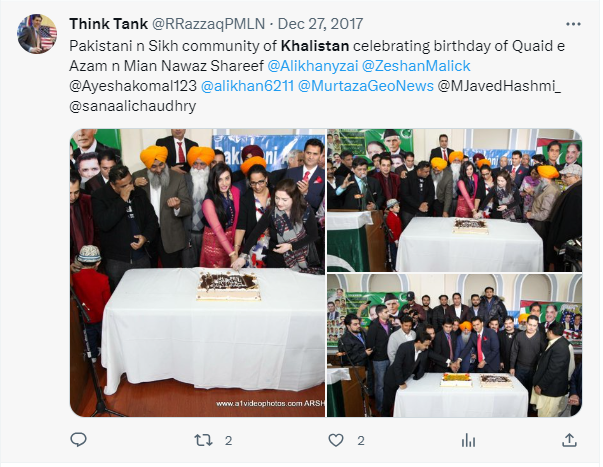Viewport: 603px width, 467px height.
Task: Click the like count number 2
Action: (x=361, y=440)
